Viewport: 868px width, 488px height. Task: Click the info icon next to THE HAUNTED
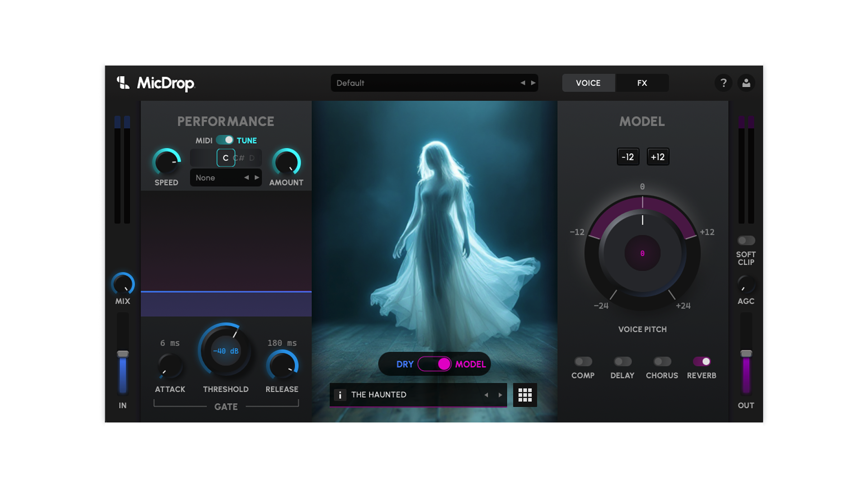coord(340,394)
